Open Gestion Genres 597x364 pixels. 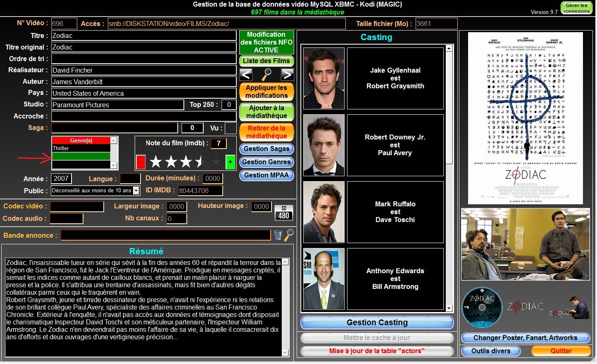(x=266, y=162)
